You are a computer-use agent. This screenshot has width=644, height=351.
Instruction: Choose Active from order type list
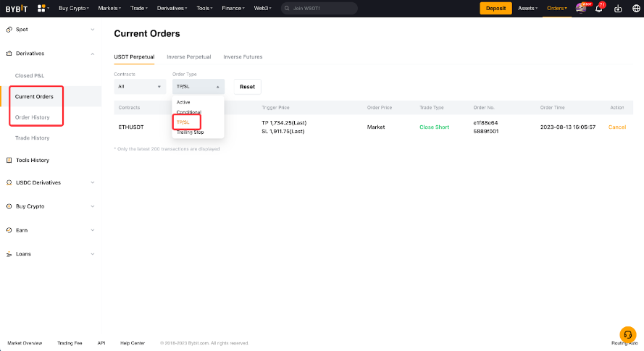pos(183,102)
